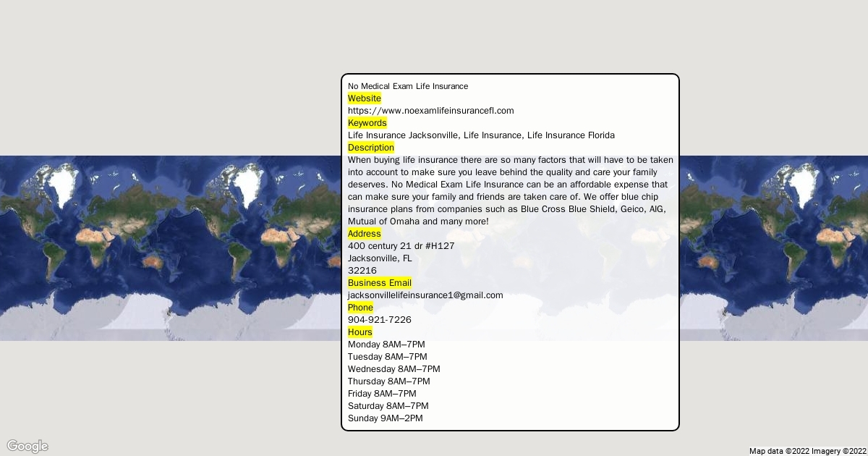Click the Jacksonville, FL city line
This screenshot has width=868, height=456.
(x=380, y=258)
